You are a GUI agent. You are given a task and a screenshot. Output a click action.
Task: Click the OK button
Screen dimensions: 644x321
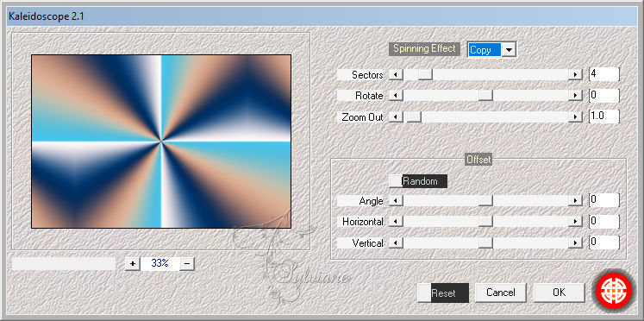tap(559, 293)
